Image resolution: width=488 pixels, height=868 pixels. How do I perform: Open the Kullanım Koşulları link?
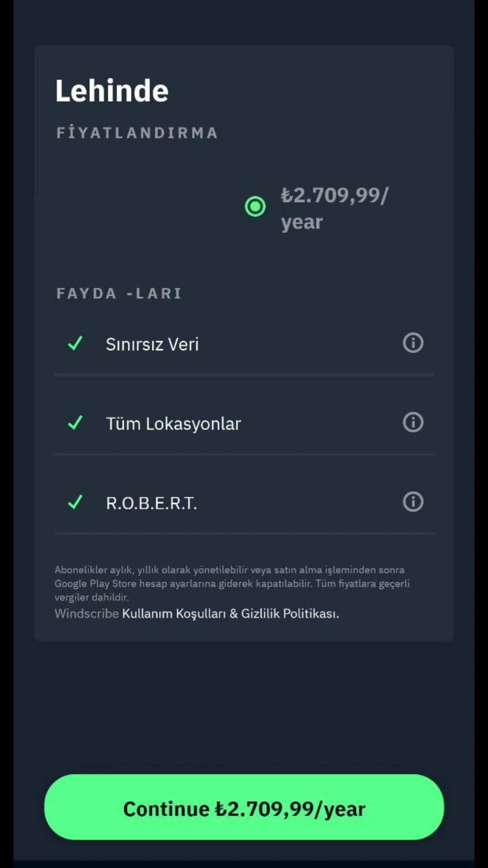tap(174, 613)
